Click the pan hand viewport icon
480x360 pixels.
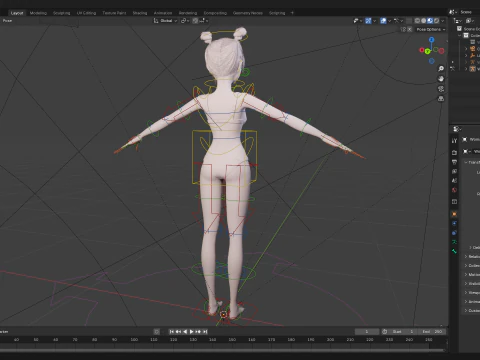pos(441,79)
